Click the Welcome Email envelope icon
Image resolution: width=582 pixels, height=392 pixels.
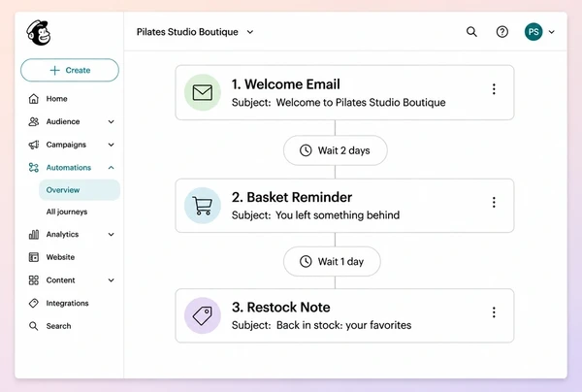tap(203, 92)
